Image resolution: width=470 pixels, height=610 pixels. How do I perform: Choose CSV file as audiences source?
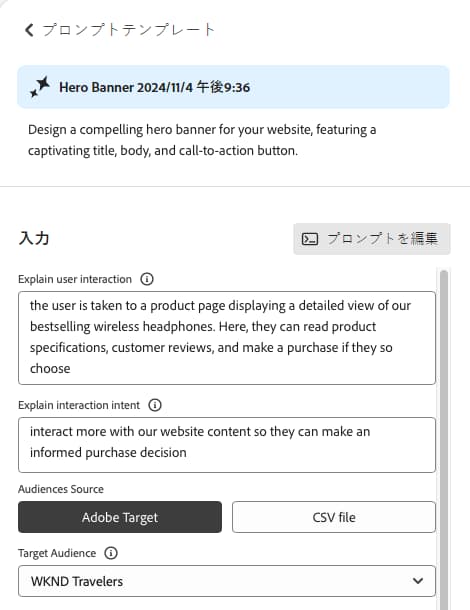pyautogui.click(x=334, y=517)
